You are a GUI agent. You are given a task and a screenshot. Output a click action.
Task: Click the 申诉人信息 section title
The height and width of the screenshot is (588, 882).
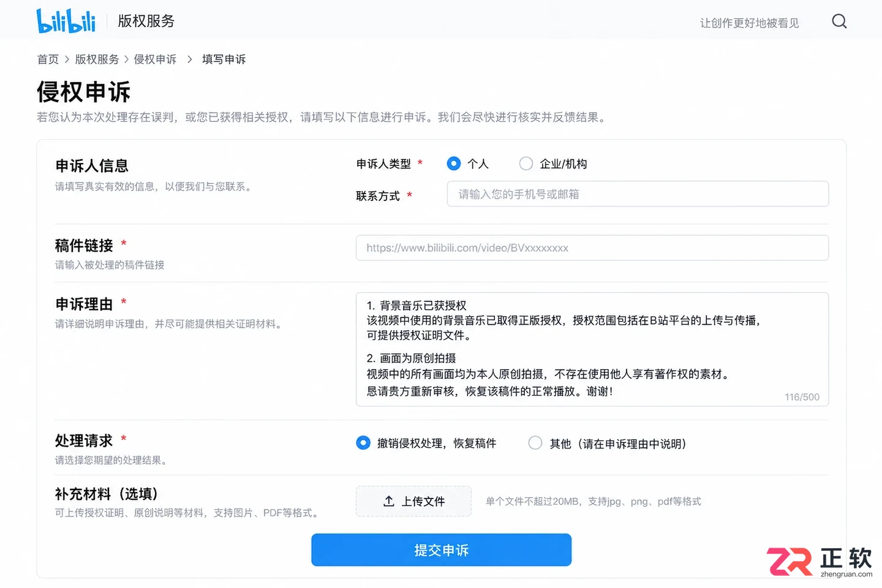[x=92, y=166]
